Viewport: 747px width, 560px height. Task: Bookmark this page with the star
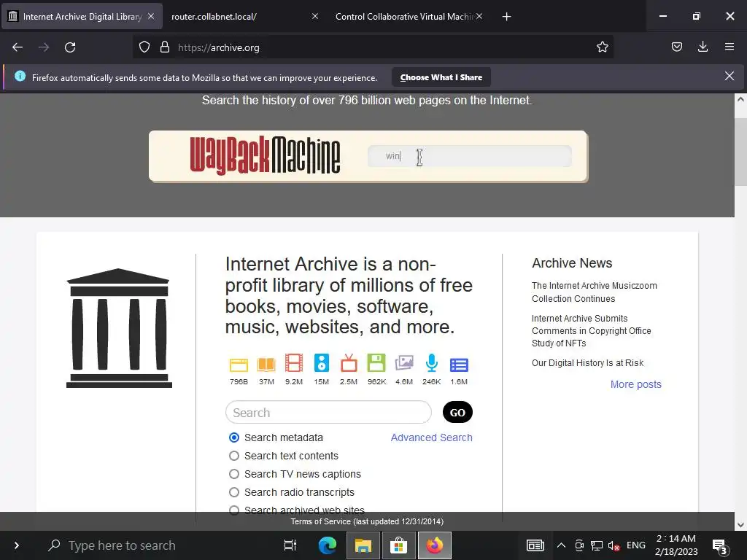click(602, 47)
